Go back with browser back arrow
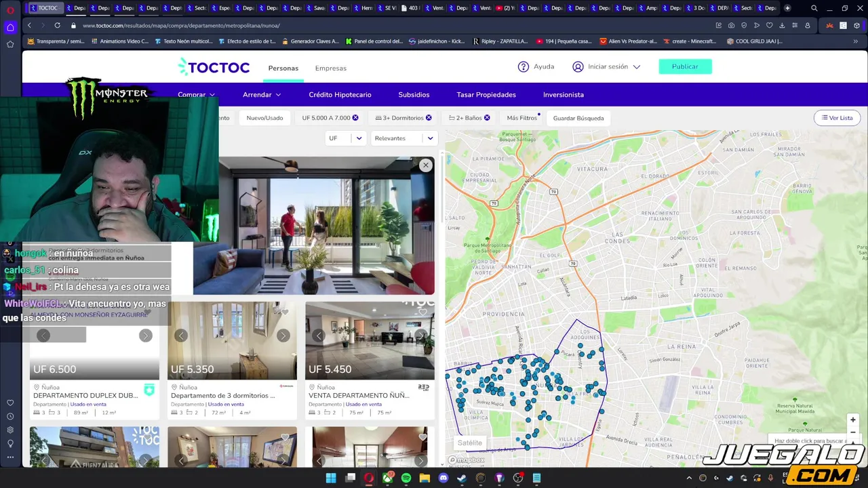The width and height of the screenshot is (868, 488). [x=29, y=25]
